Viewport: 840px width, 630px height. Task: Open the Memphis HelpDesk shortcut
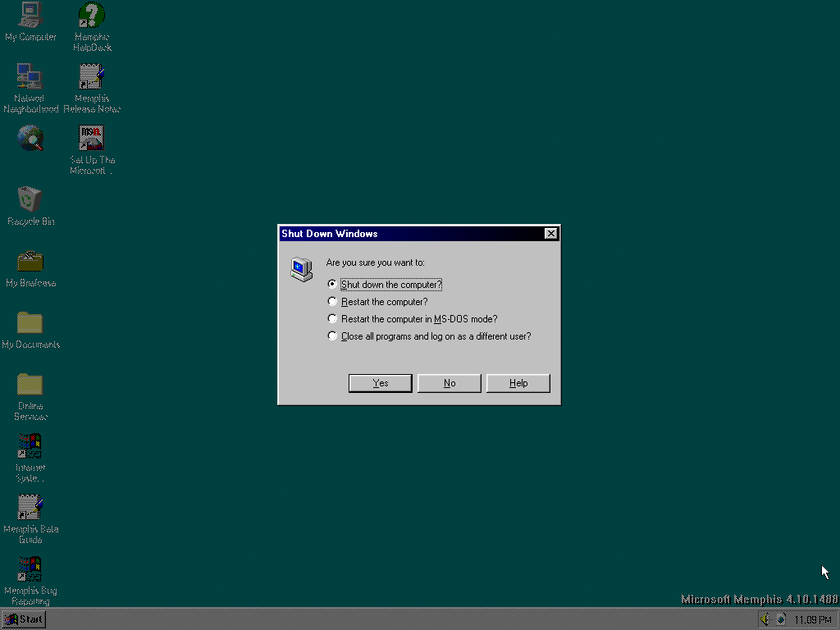pos(91,16)
